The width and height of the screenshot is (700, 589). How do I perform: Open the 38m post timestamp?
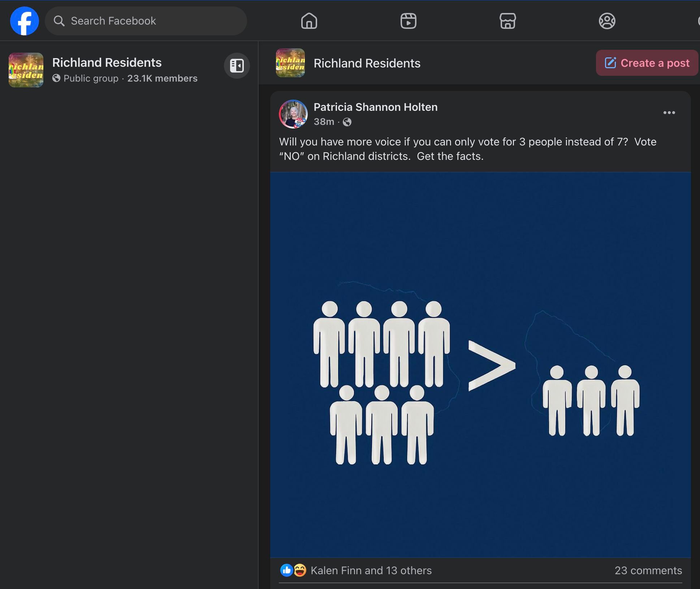click(324, 122)
